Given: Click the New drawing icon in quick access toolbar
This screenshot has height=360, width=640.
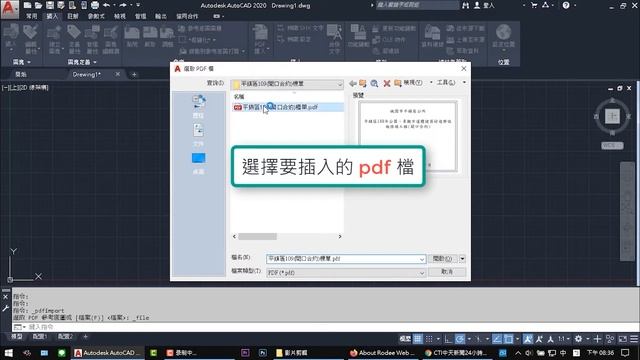Looking at the screenshot, I should pos(27,5).
